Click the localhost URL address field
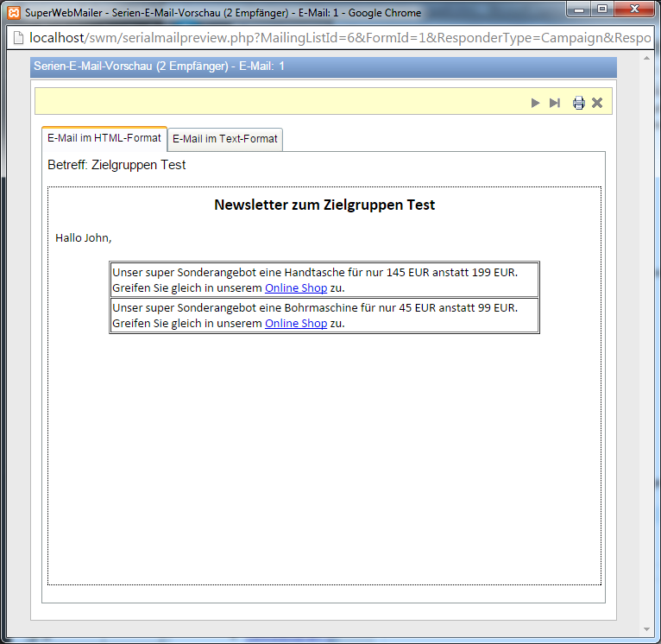Screen dimensions: 661x644 pyautogui.click(x=337, y=39)
